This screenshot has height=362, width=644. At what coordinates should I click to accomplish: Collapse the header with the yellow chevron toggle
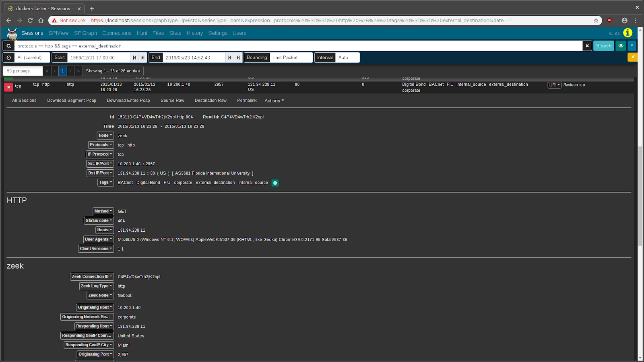[x=632, y=57]
